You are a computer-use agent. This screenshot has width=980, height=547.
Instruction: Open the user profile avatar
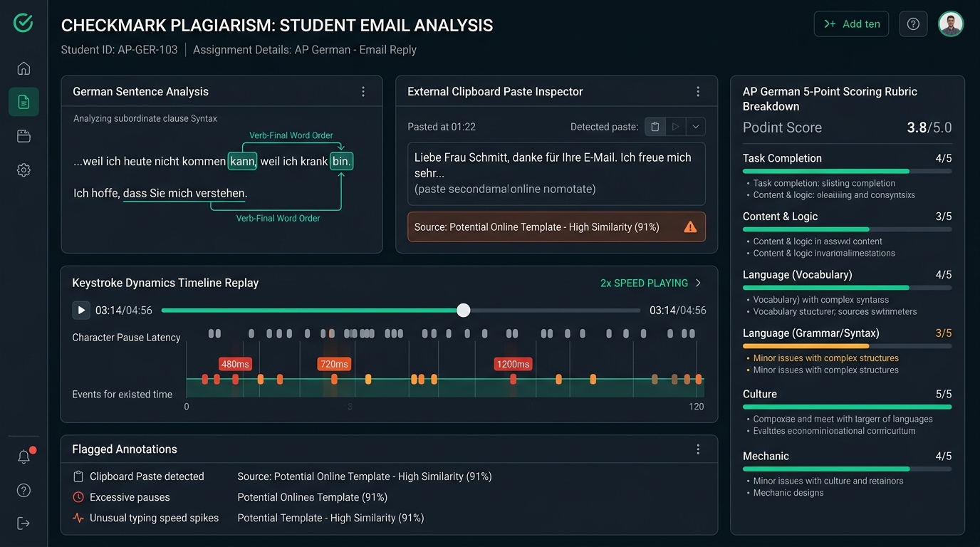click(x=951, y=24)
